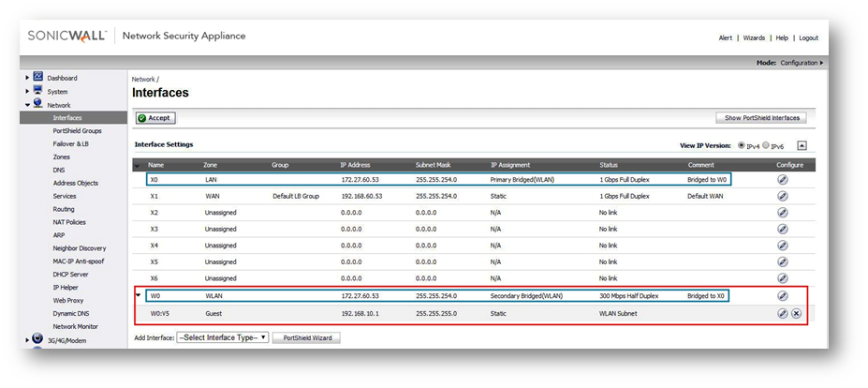Collapse Interface Settings section arrow
The height and width of the screenshot is (388, 868).
802,146
